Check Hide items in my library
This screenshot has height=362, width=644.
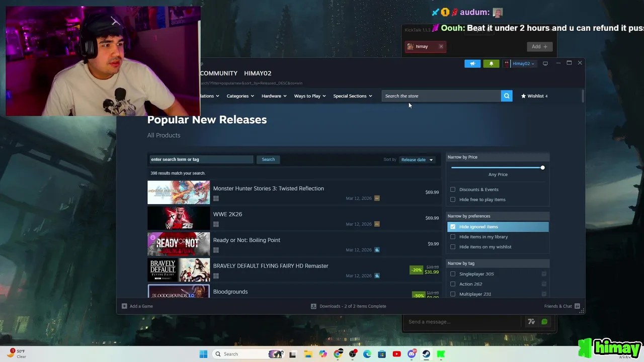tap(453, 237)
